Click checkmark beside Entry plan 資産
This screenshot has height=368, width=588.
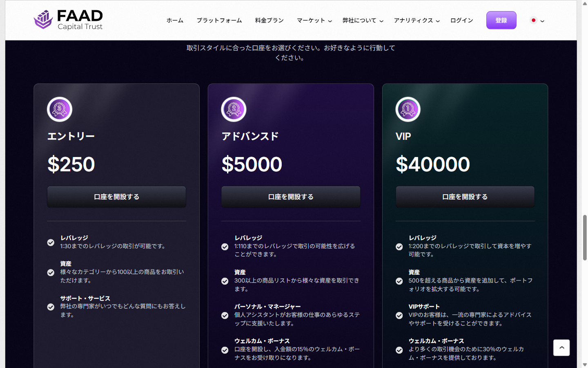tap(51, 272)
